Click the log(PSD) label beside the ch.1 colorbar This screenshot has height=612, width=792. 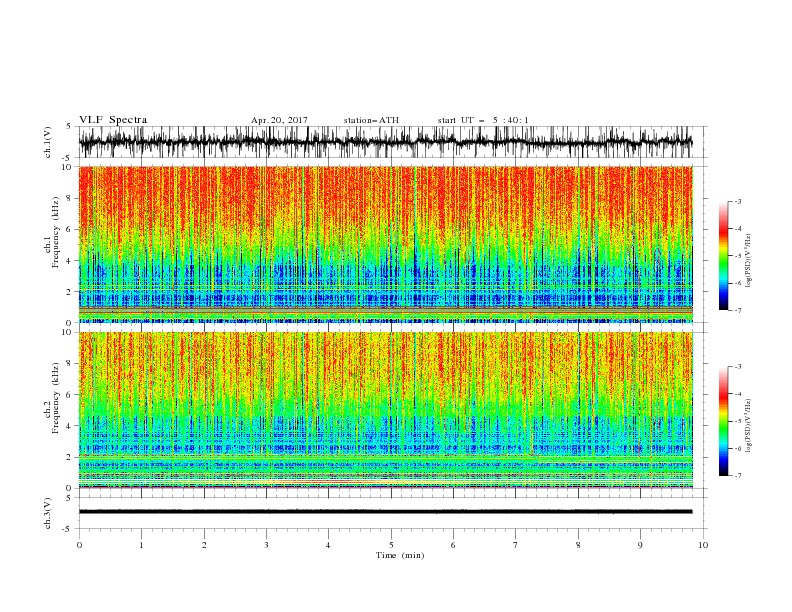(748, 261)
